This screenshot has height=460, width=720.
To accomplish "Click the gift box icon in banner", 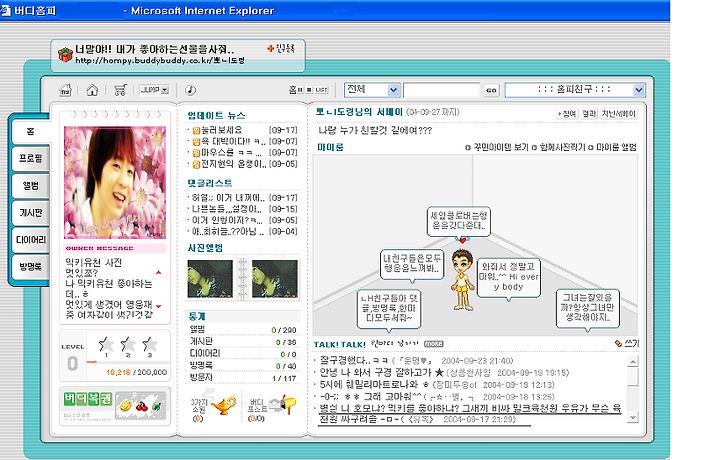I will click(x=65, y=54).
